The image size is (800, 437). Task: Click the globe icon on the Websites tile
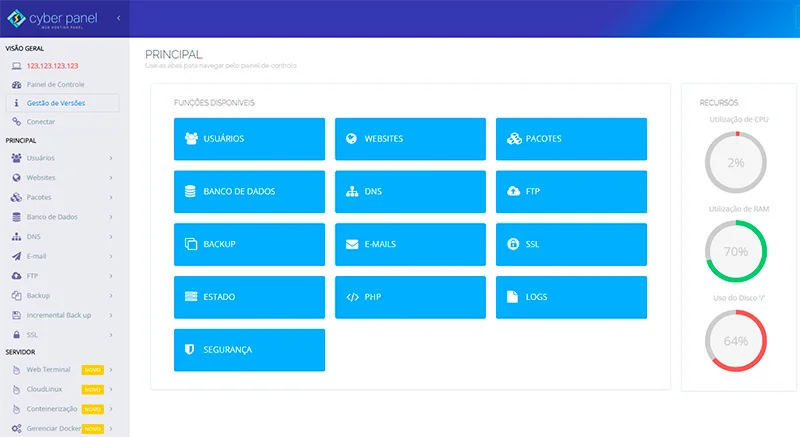click(351, 138)
